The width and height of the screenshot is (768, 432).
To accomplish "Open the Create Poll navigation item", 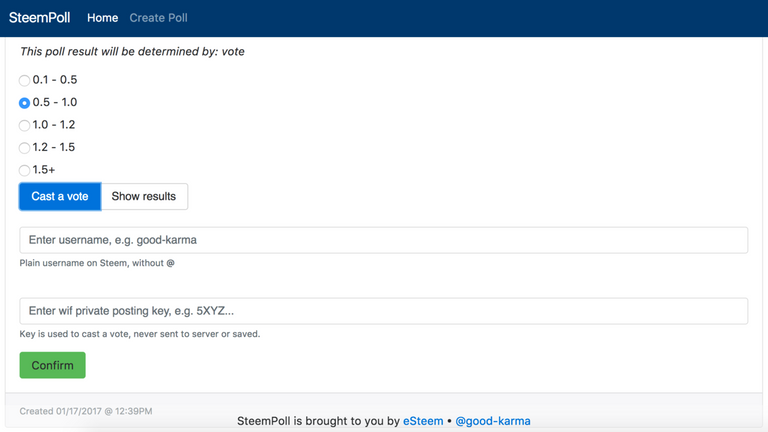I will coord(158,18).
